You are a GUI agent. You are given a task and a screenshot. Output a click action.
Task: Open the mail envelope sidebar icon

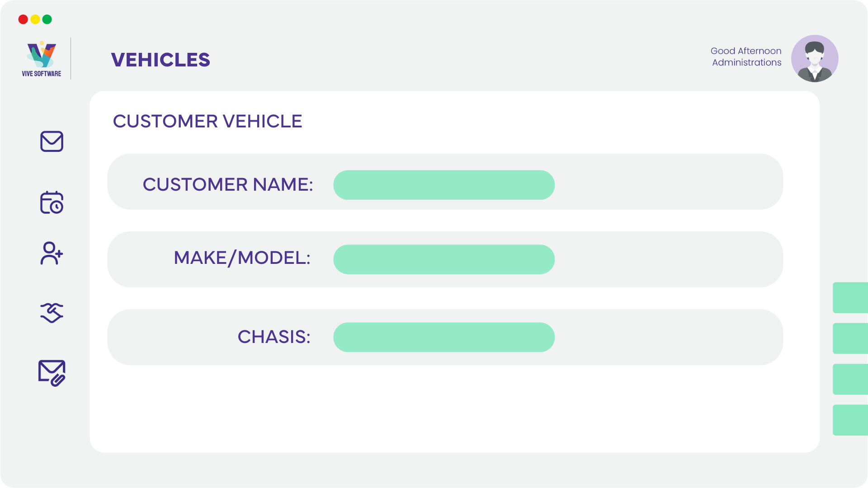coord(52,141)
